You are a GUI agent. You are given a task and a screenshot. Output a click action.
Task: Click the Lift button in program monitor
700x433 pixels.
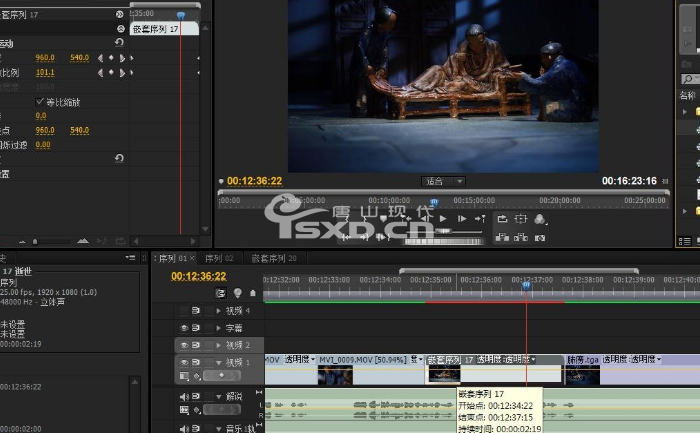502,237
